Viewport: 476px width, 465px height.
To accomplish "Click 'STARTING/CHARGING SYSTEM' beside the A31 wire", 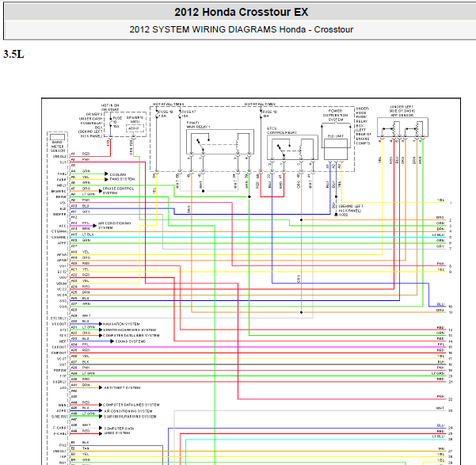I will 130,330.
